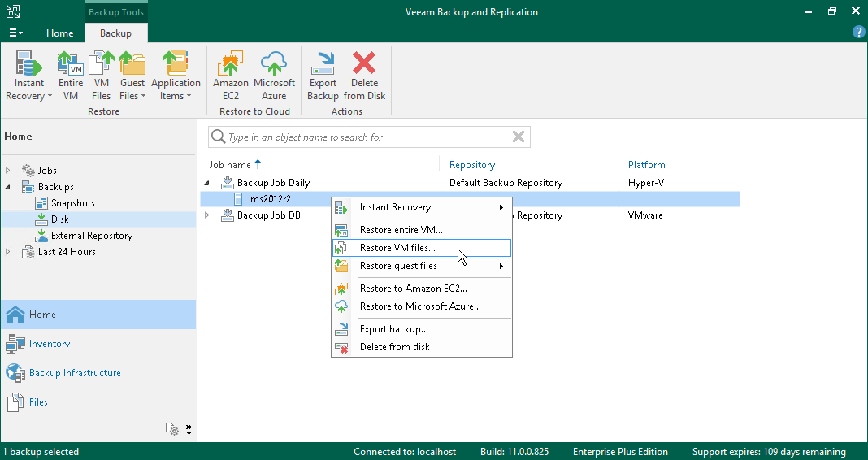
Task: Open the help question mark icon
Action: click(x=858, y=33)
